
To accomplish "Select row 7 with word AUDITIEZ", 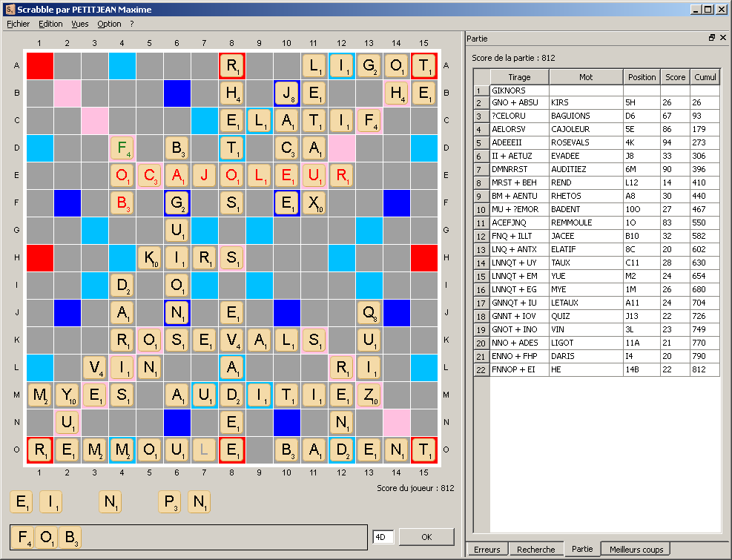I will tap(596, 169).
